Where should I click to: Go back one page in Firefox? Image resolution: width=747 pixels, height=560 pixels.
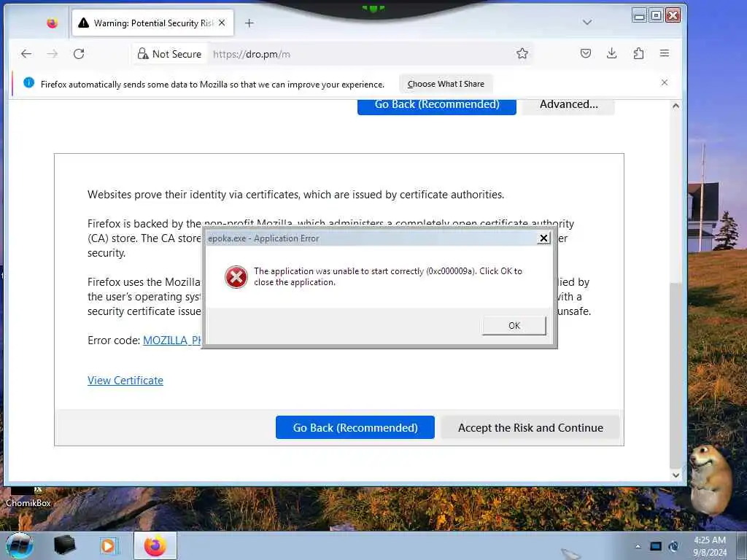[26, 54]
